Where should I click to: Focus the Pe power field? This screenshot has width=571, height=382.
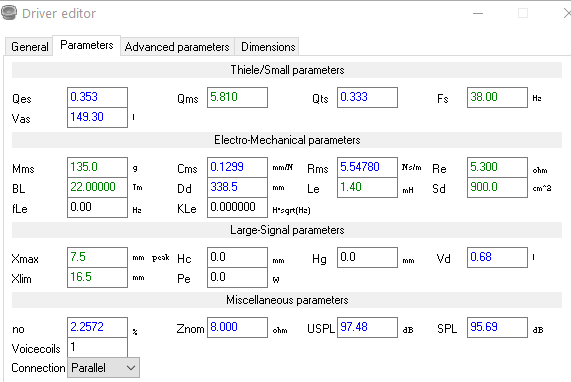237,277
